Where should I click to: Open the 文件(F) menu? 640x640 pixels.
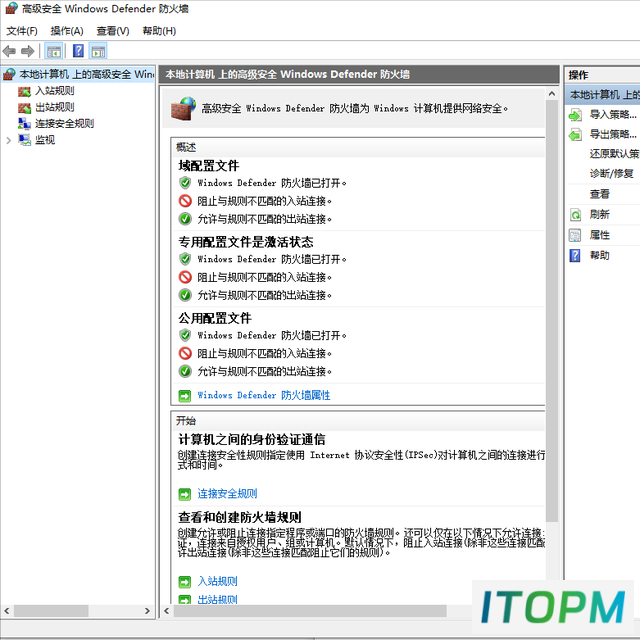22,31
